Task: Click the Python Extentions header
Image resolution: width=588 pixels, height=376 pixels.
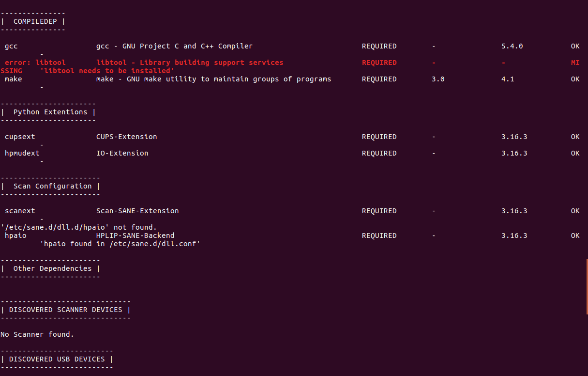Action: [x=50, y=112]
